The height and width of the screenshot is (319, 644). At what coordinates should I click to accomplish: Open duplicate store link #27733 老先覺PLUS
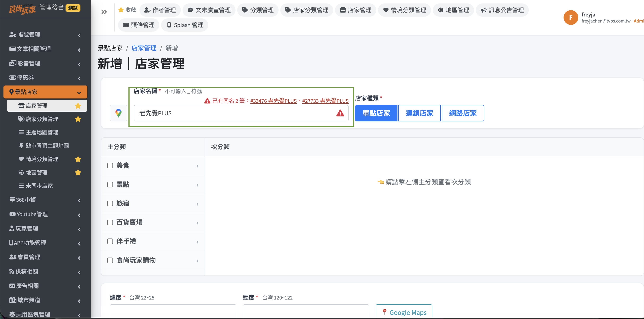(x=325, y=101)
